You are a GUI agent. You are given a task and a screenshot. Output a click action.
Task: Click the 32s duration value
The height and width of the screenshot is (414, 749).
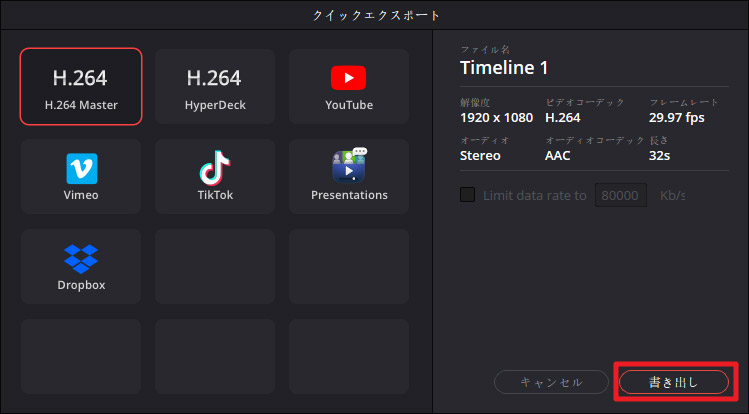tap(659, 156)
